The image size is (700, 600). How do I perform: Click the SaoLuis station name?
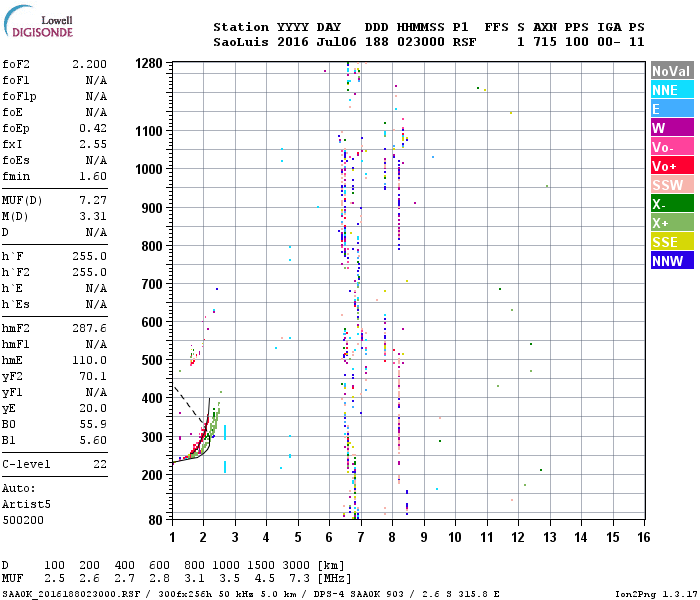click(241, 42)
